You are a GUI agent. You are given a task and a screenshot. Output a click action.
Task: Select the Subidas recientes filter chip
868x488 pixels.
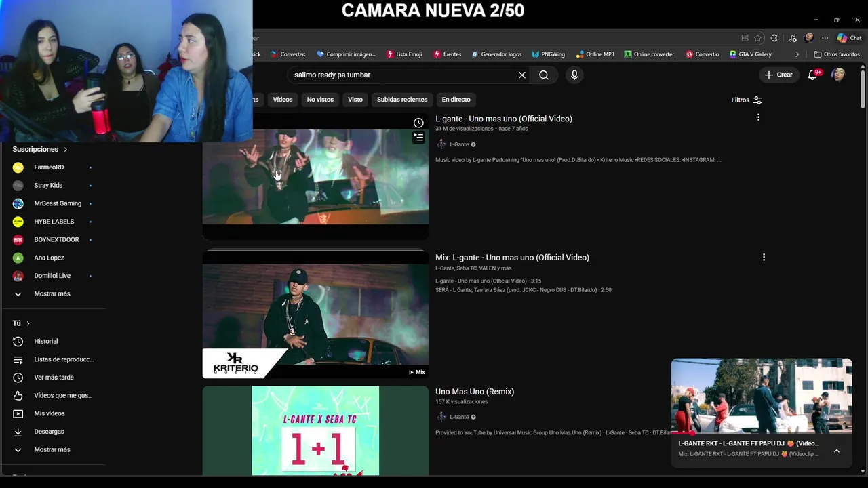pos(402,100)
